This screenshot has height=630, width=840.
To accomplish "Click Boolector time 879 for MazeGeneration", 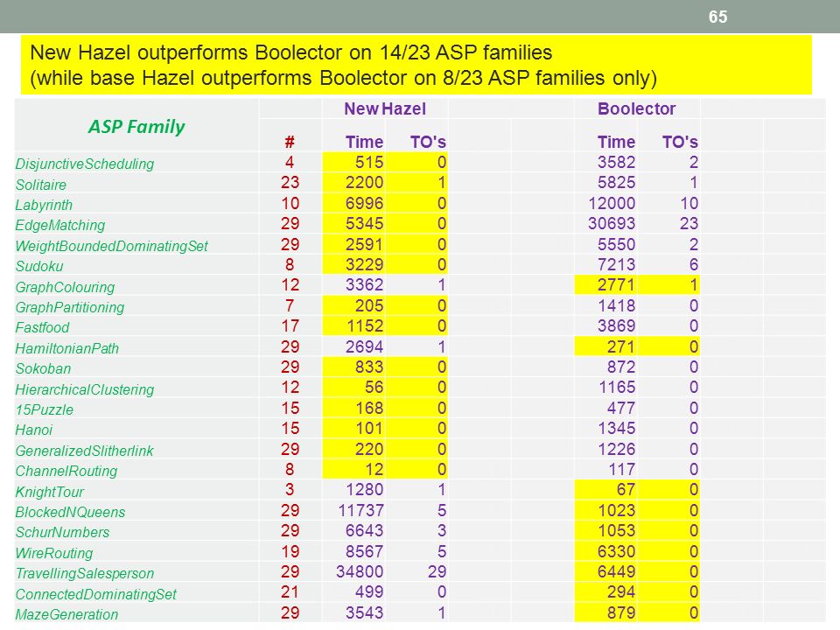I will [x=621, y=612].
